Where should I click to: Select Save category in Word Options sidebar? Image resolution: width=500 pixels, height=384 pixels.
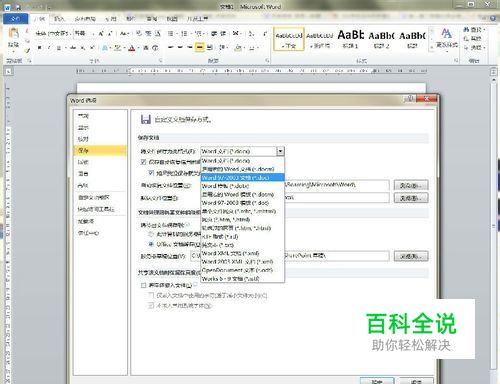[x=100, y=151]
